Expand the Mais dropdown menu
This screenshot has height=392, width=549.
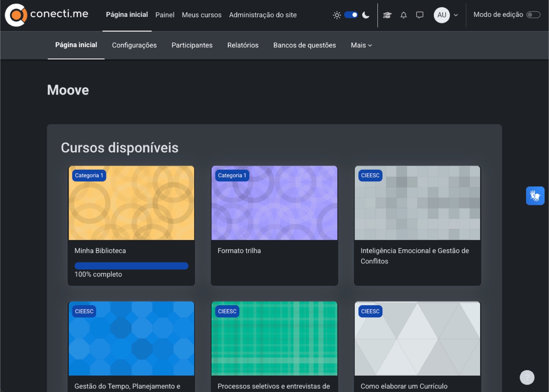361,45
